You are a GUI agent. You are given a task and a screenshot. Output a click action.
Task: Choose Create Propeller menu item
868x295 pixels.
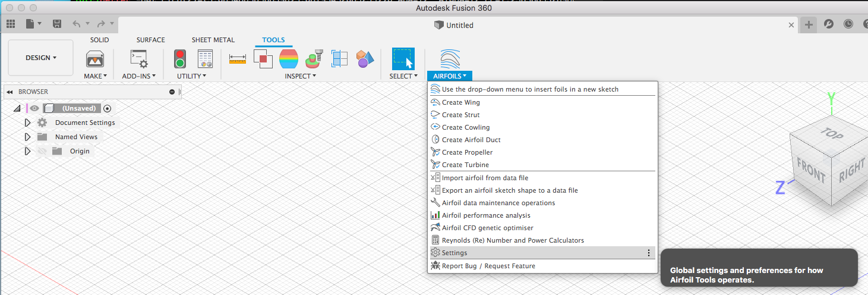point(541,152)
